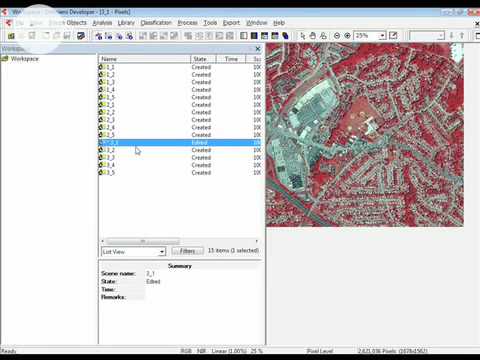Select project 2_2 in the list
This screenshot has width=480, height=360.
coord(179,112)
